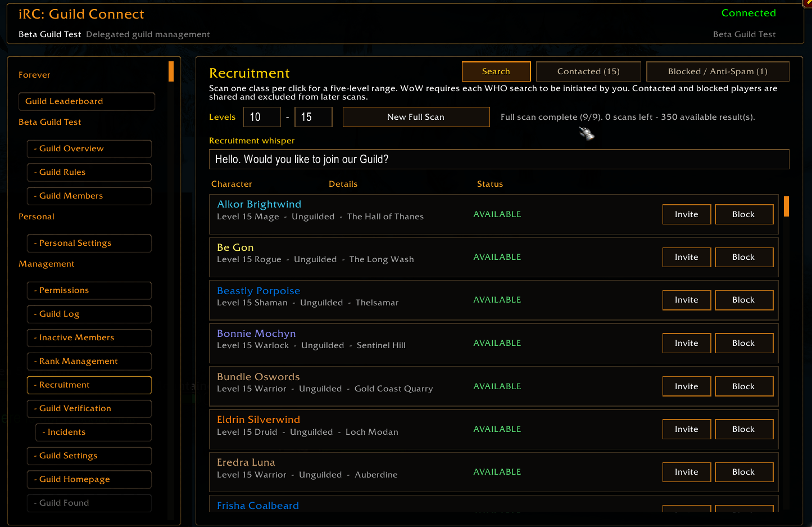Invite Eredra Luna
The image size is (812, 527).
coord(687,472)
